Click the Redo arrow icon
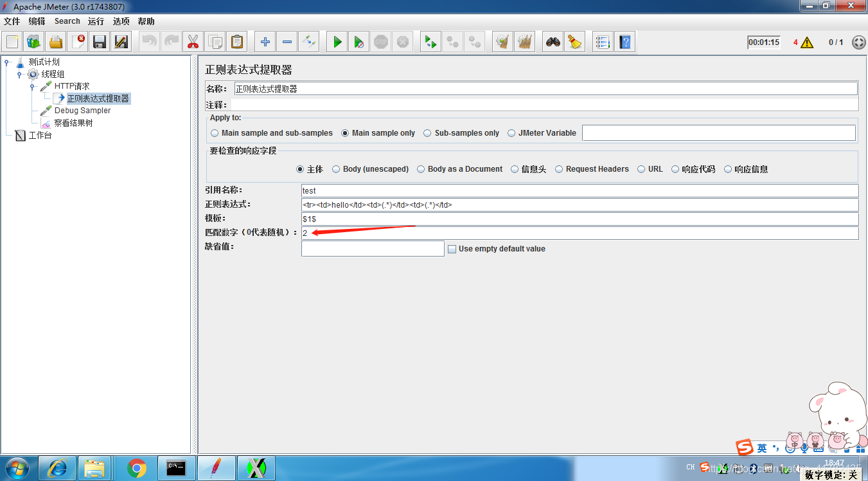This screenshot has height=481, width=868. (x=172, y=42)
